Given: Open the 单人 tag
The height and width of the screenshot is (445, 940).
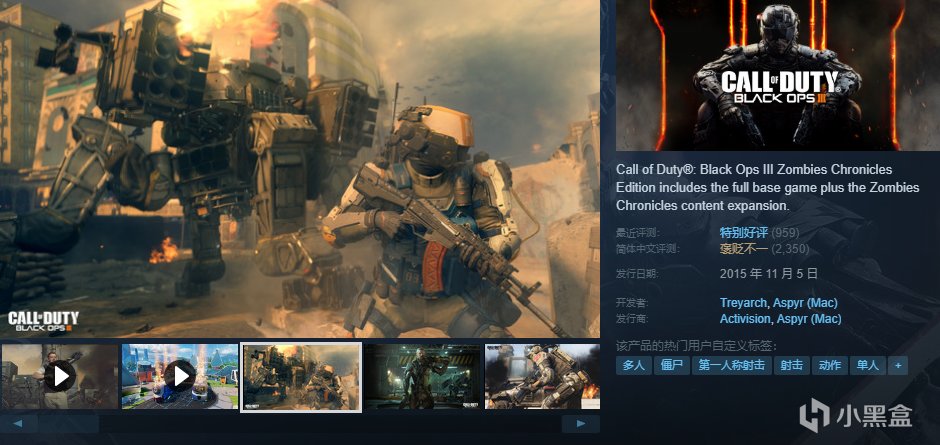Looking at the screenshot, I should (867, 365).
